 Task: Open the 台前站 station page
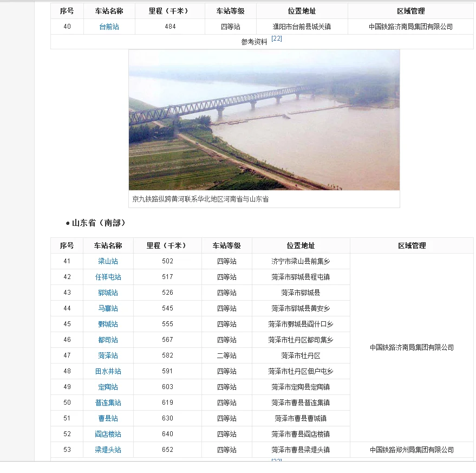click(108, 26)
